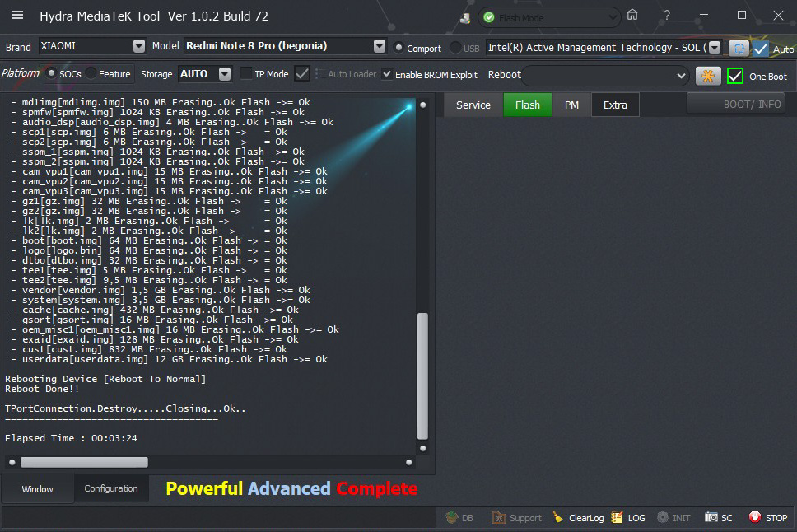797x532 pixels.
Task: Click the home icon in title bar
Action: [632, 16]
